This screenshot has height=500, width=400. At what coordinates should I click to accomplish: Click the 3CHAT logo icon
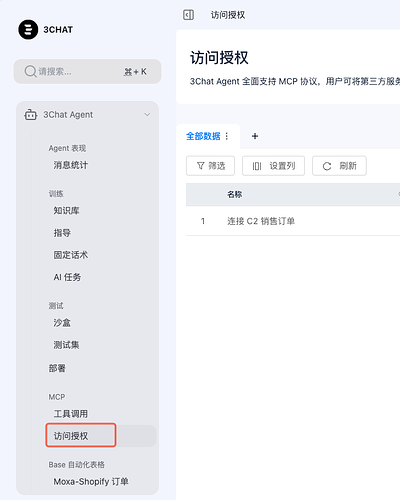pos(28,29)
